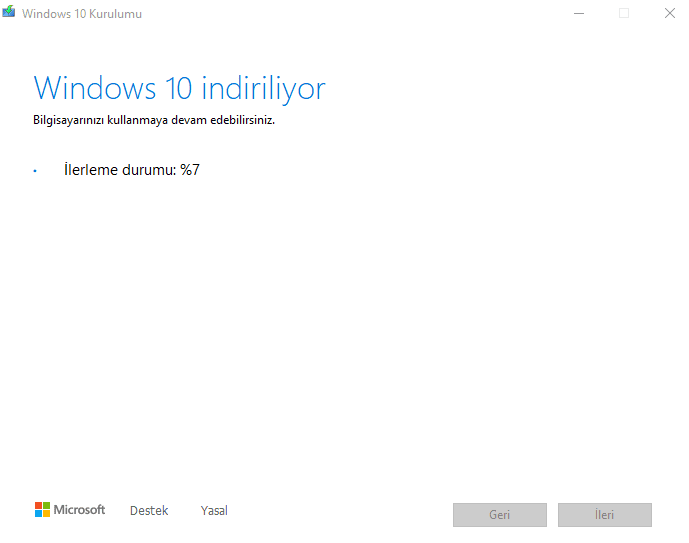Close the Windows 10 Kurulumu window

pyautogui.click(x=669, y=13)
